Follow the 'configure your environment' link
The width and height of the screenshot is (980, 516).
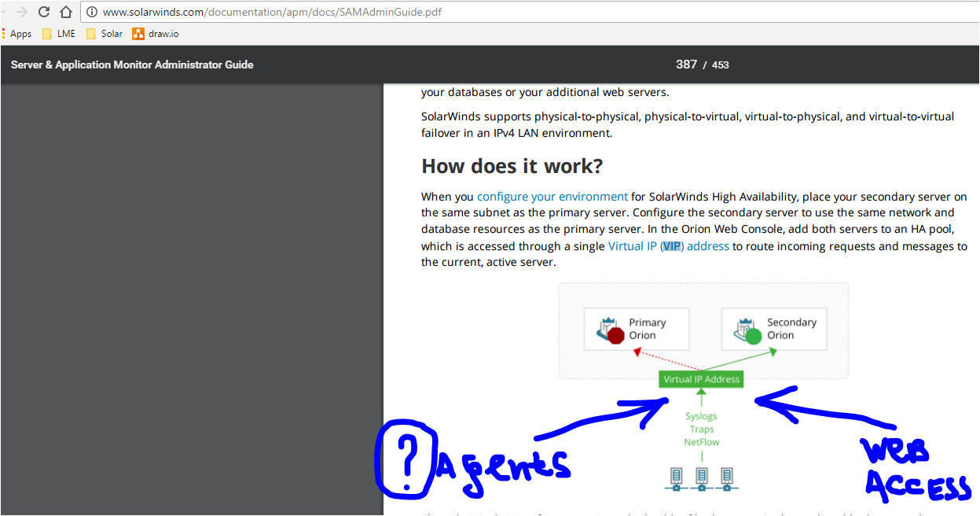coord(552,197)
